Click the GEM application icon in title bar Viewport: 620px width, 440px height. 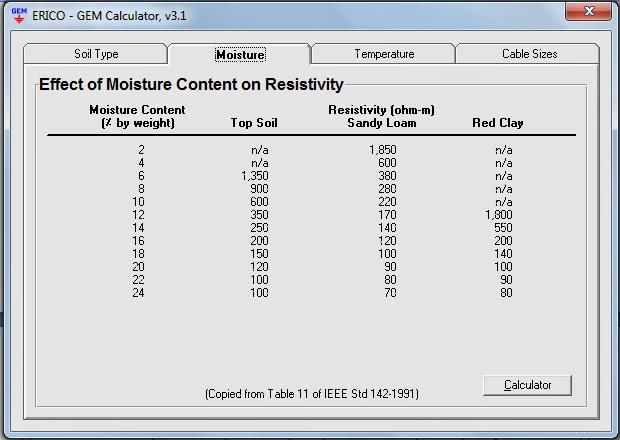tap(19, 15)
